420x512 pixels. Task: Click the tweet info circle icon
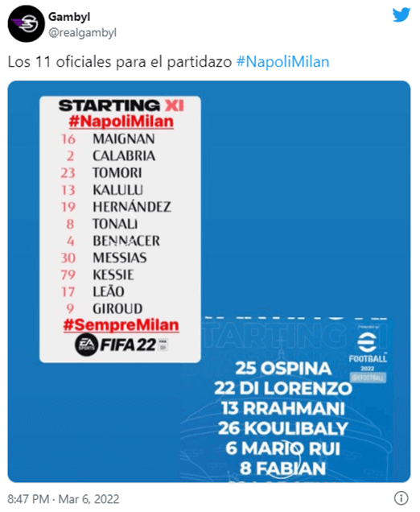click(401, 498)
